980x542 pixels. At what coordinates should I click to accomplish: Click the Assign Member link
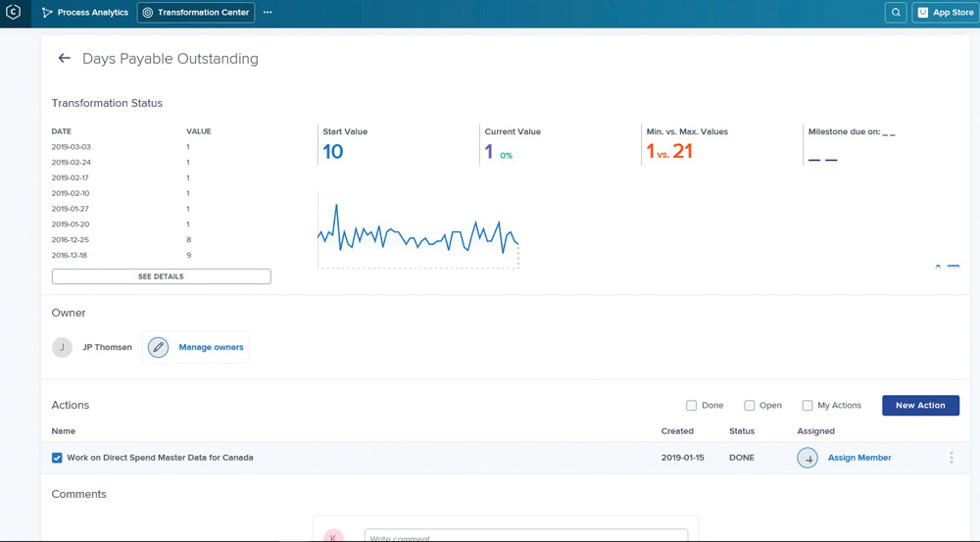(859, 458)
